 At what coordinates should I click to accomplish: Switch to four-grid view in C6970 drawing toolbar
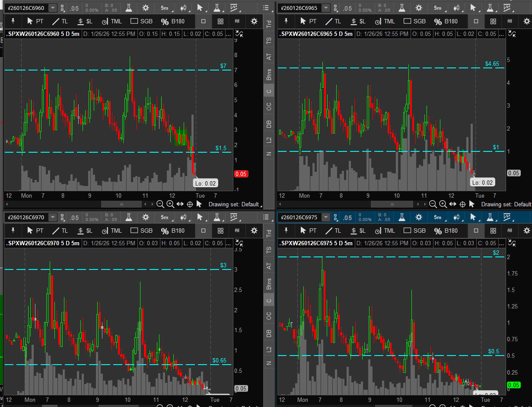click(x=220, y=231)
